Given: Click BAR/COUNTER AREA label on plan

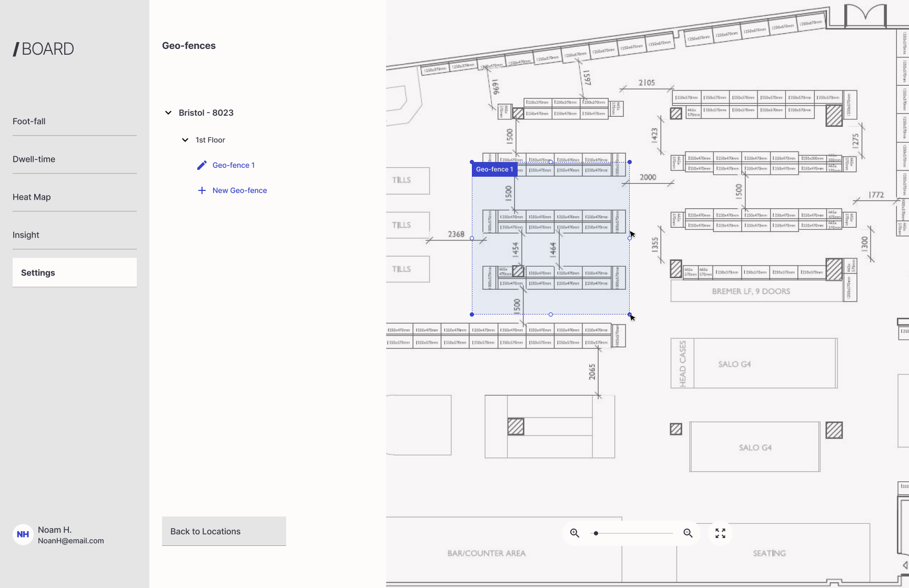Looking at the screenshot, I should pos(487,553).
